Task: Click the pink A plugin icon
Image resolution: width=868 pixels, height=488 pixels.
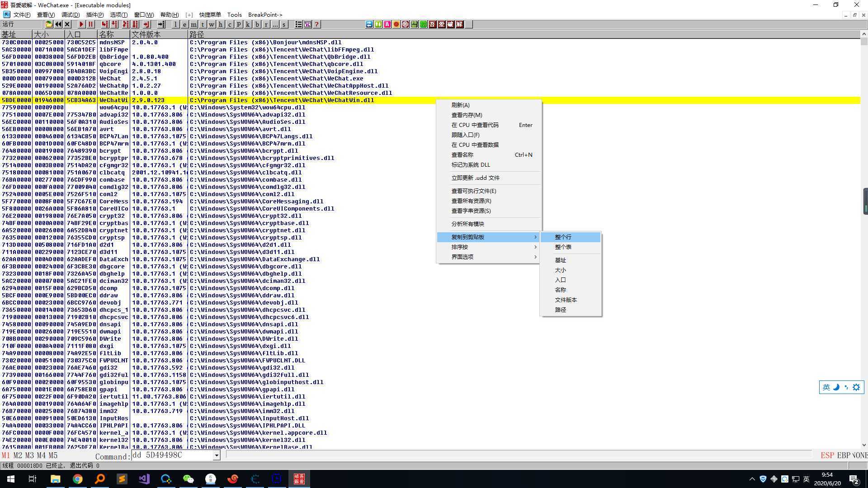Action: pos(387,24)
